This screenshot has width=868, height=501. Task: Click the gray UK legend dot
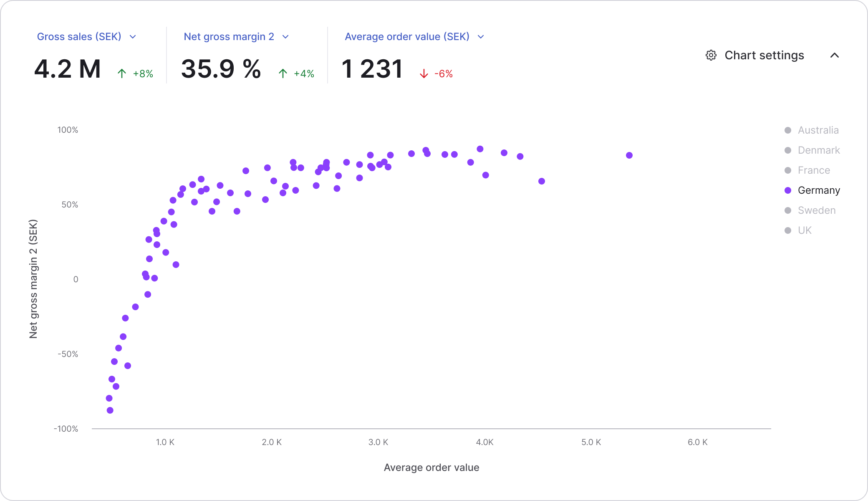788,230
